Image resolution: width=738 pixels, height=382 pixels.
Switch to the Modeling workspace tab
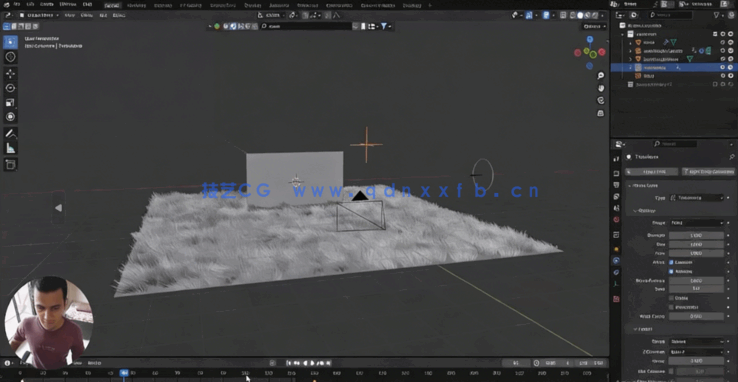(x=137, y=5)
